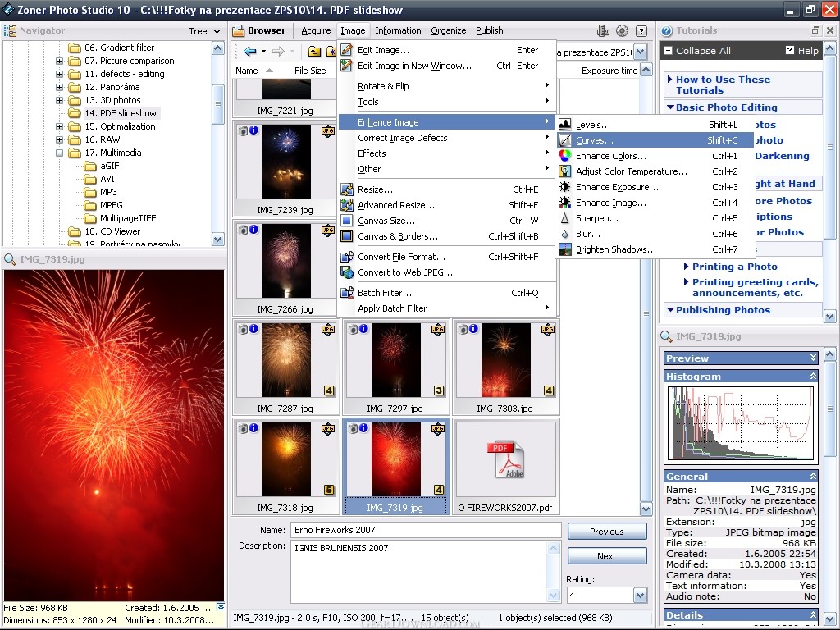840x630 pixels.
Task: Click the Next button
Action: tap(607, 556)
